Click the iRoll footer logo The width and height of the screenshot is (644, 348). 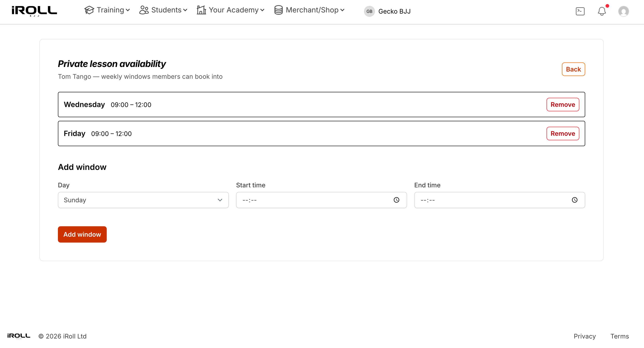[19, 336]
